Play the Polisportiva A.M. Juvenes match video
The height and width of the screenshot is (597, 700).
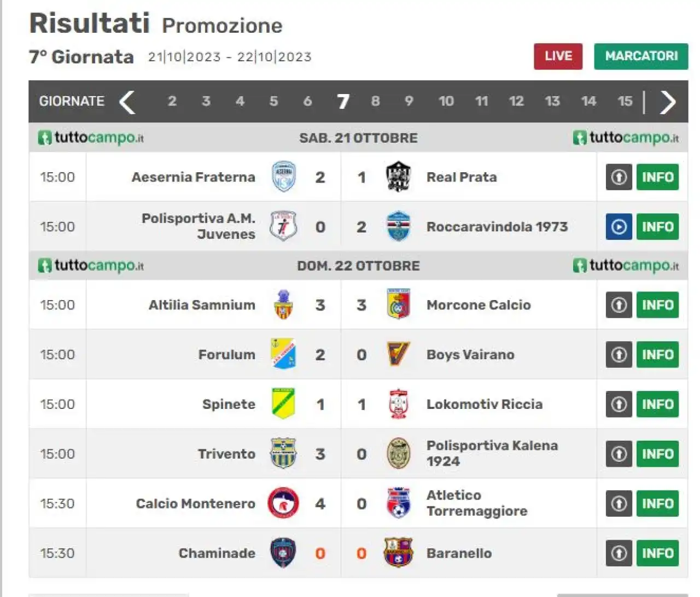(619, 227)
